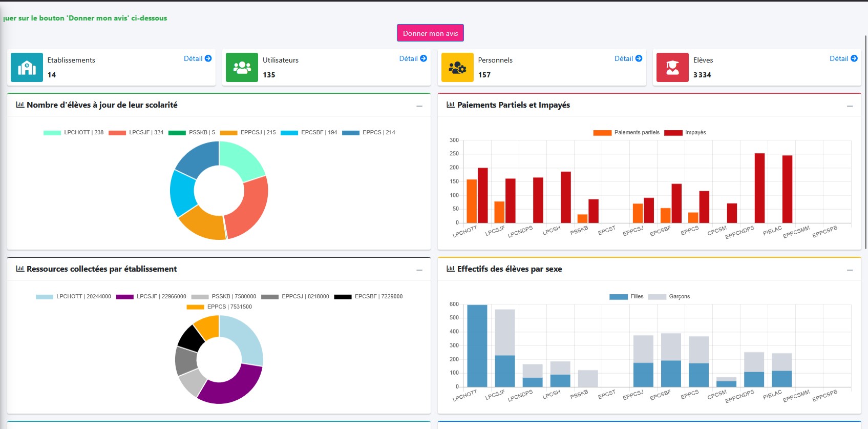Screen dimensions: 868x429
Task: Toggle Paiements partiels legend series
Action: click(x=627, y=133)
